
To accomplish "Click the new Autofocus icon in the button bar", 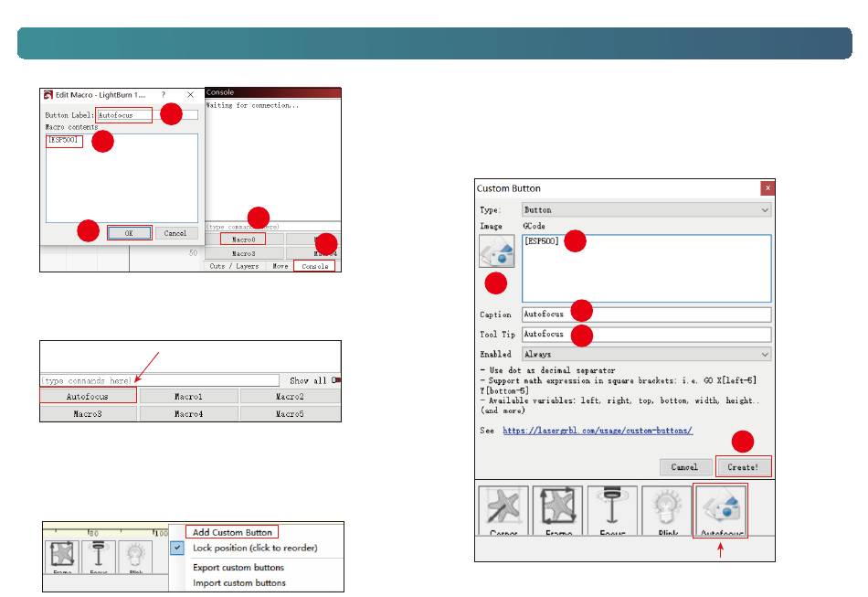I will 720,511.
